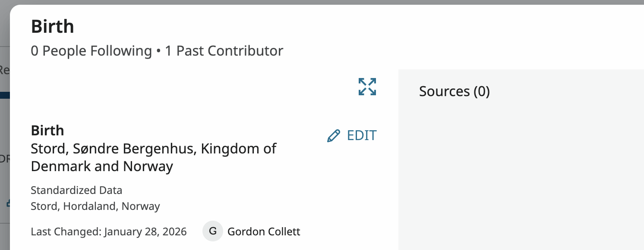The height and width of the screenshot is (250, 644).
Task: Click the 0 People Following text
Action: point(91,51)
